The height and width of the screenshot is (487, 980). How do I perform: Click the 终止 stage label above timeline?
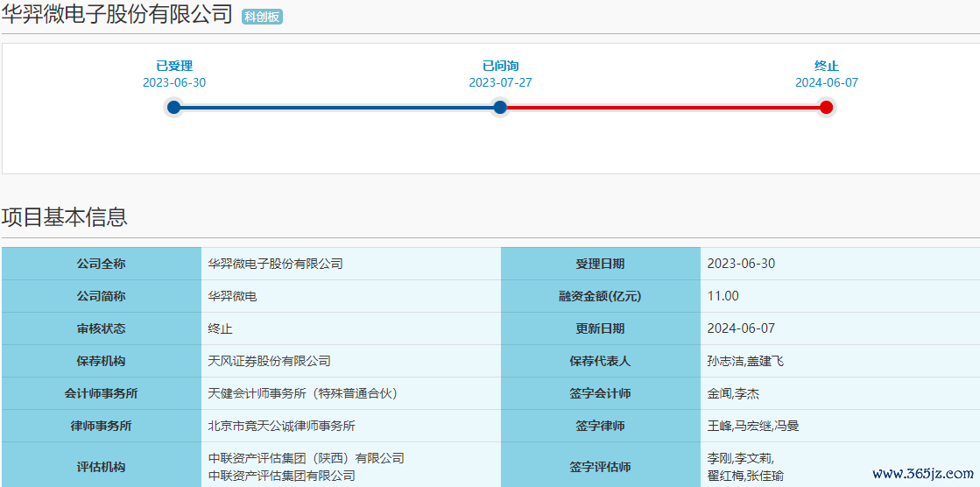[826, 66]
